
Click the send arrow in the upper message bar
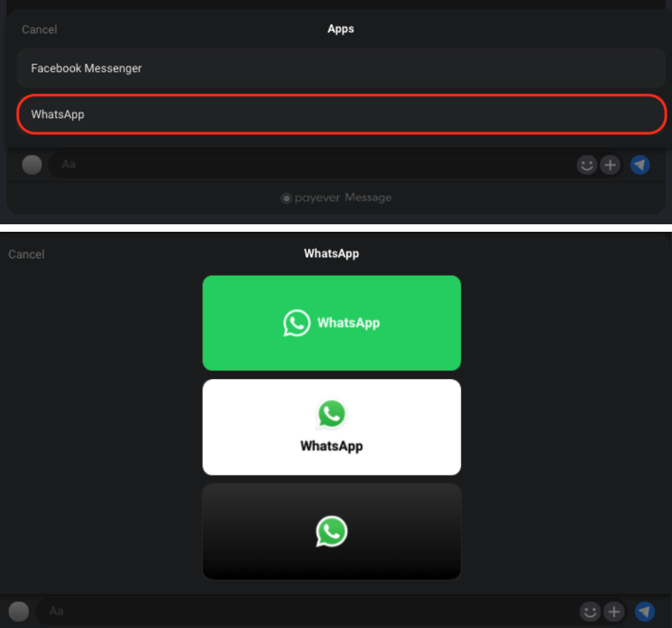[x=640, y=164]
